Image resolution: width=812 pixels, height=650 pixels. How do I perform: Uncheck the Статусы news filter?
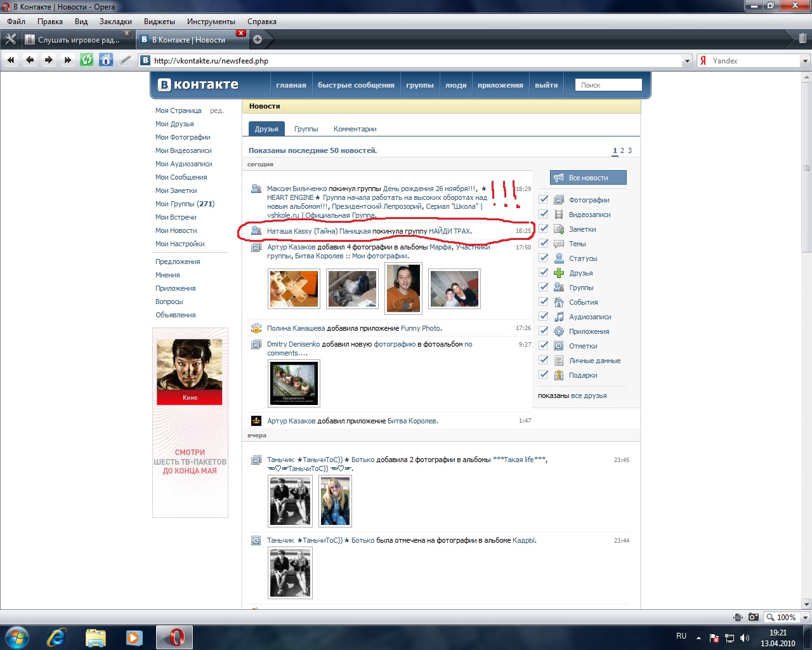(x=544, y=258)
